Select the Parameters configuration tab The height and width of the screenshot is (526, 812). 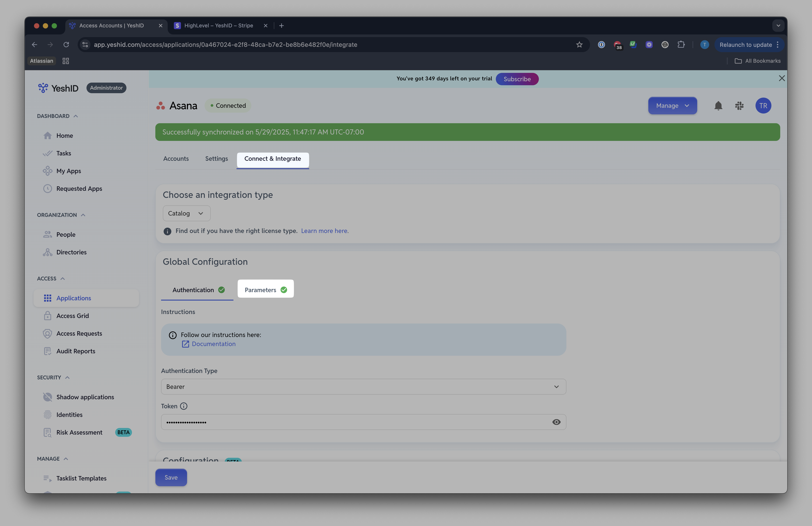coord(265,290)
